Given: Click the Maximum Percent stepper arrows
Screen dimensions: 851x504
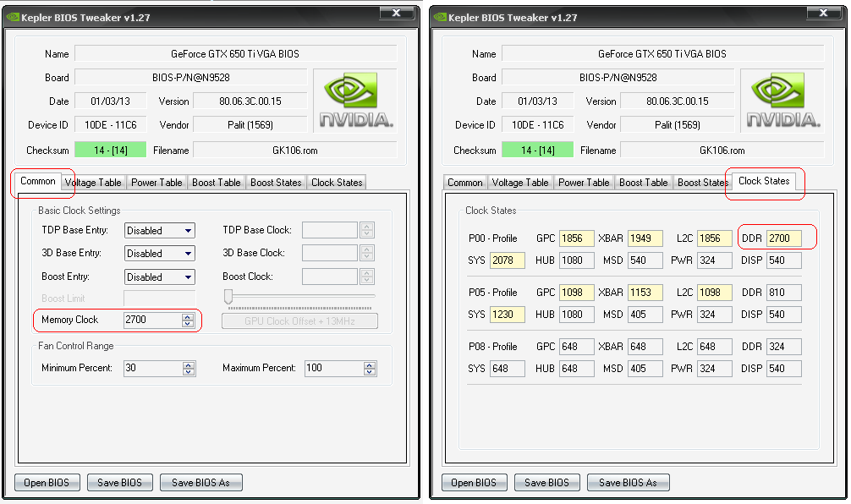Looking at the screenshot, I should pyautogui.click(x=370, y=369).
